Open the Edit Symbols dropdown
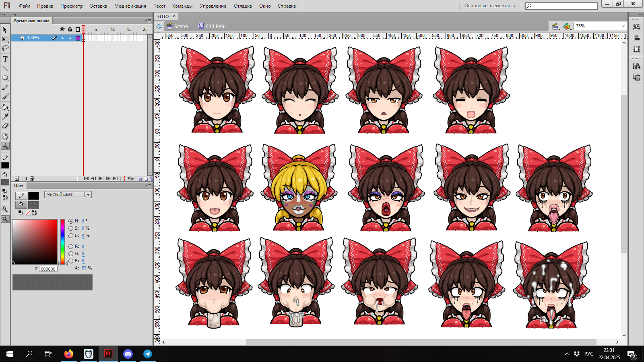This screenshot has height=362, width=644. click(x=567, y=27)
